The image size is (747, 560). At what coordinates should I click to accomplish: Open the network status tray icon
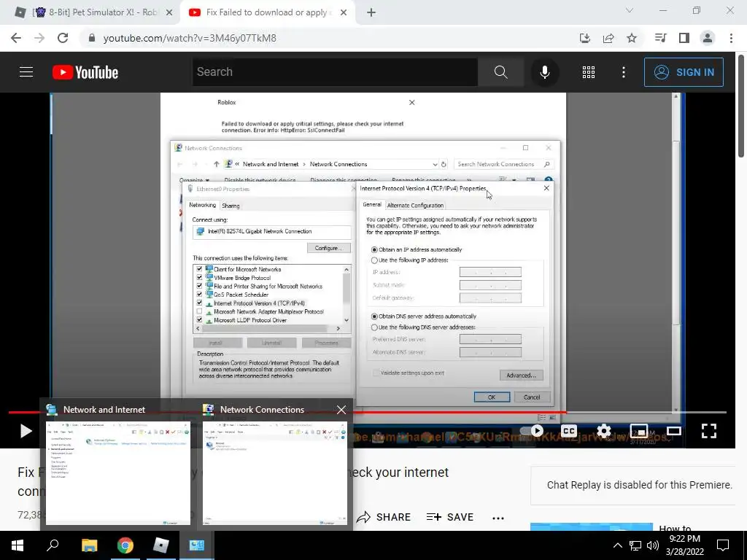tap(635, 545)
